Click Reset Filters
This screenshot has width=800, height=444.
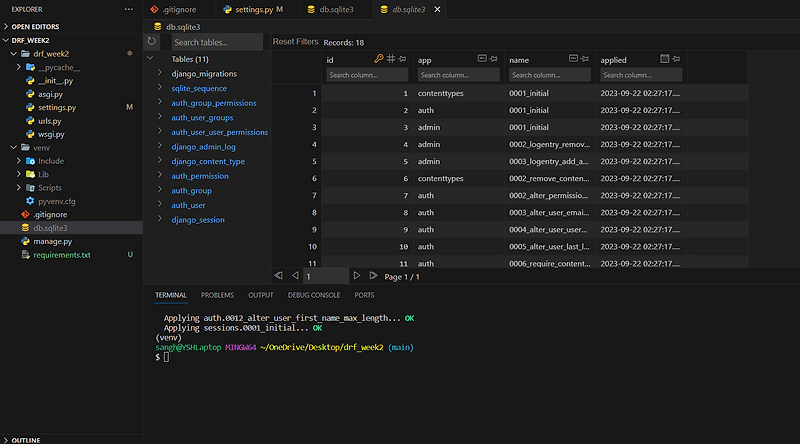click(x=295, y=42)
